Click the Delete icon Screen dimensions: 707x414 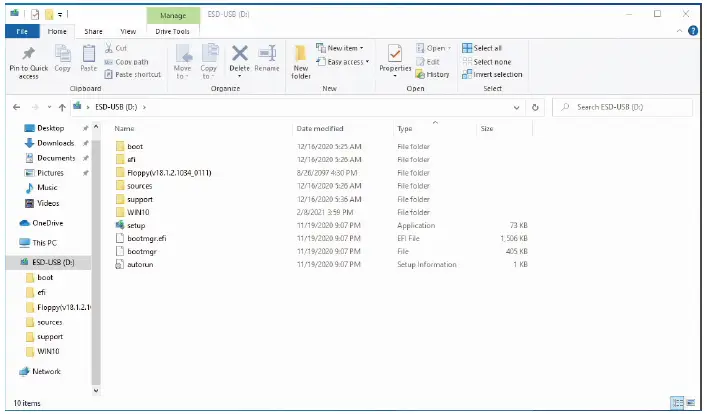tap(239, 54)
